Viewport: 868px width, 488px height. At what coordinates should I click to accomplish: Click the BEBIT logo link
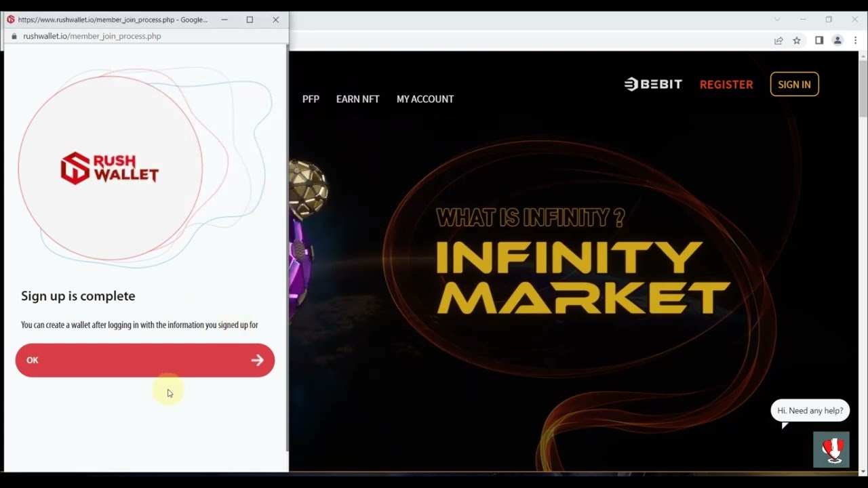(x=653, y=84)
